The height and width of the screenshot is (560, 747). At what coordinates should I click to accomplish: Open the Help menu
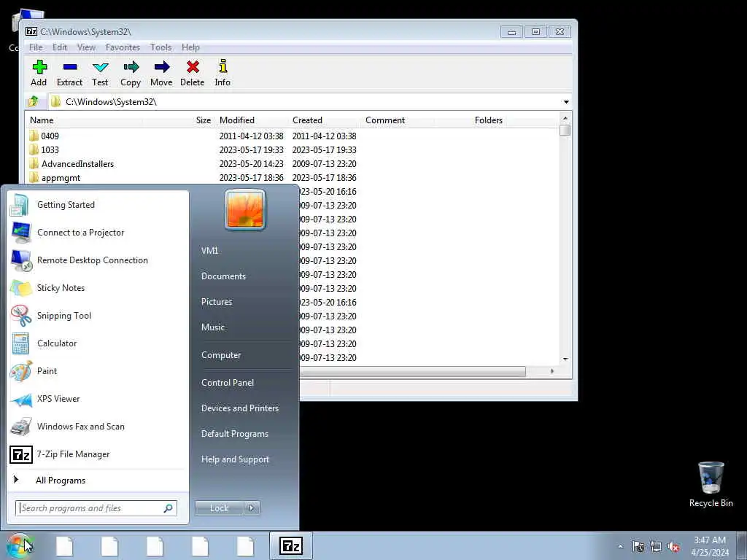point(190,47)
